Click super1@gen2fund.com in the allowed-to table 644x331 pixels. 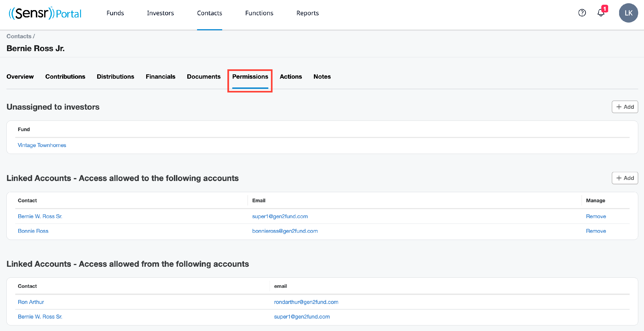[280, 216]
